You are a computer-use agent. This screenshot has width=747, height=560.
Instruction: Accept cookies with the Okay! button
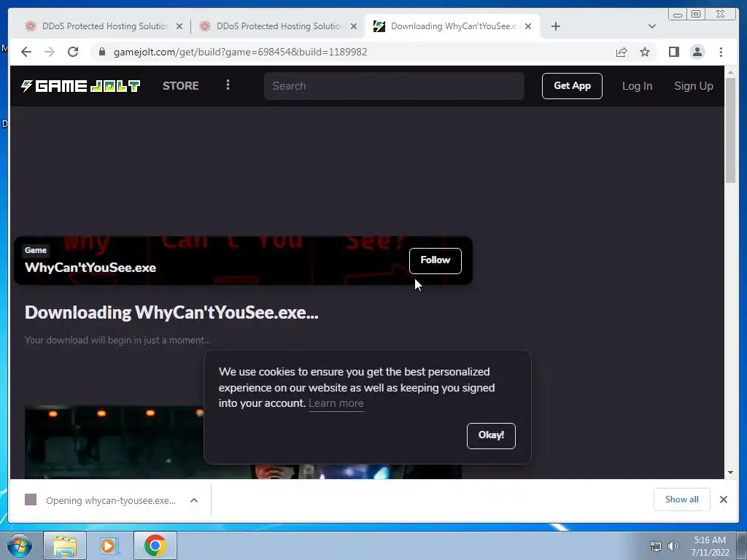pos(491,435)
